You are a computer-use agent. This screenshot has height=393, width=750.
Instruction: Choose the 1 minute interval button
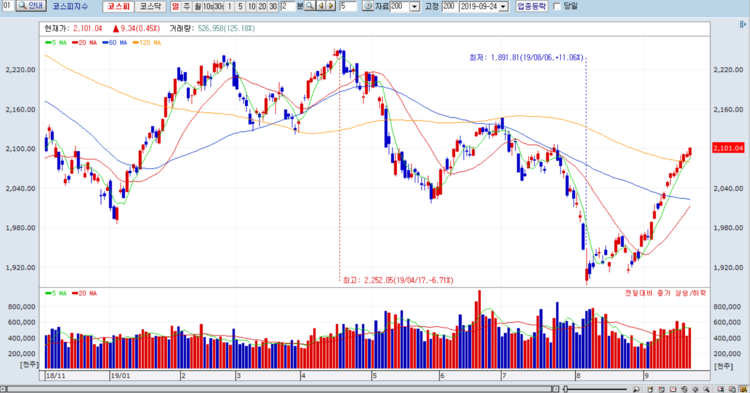point(230,6)
